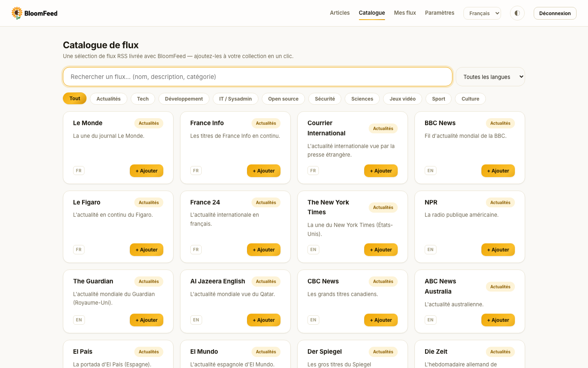Navigate to Mes flux
Screen dimensions: 588x368
(405, 13)
